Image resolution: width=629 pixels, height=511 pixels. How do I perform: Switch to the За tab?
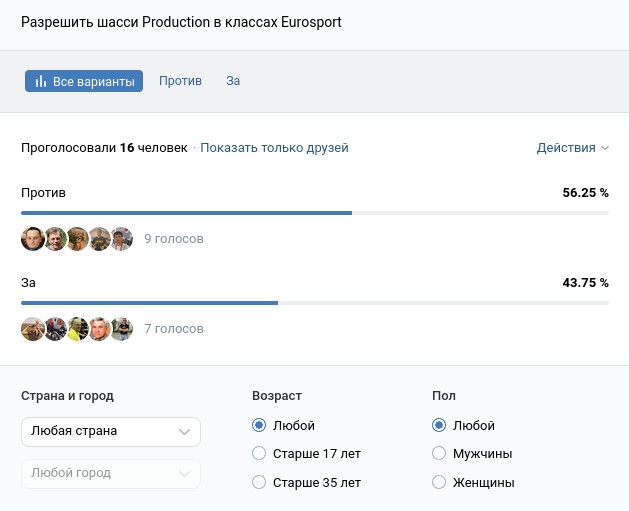click(x=233, y=81)
